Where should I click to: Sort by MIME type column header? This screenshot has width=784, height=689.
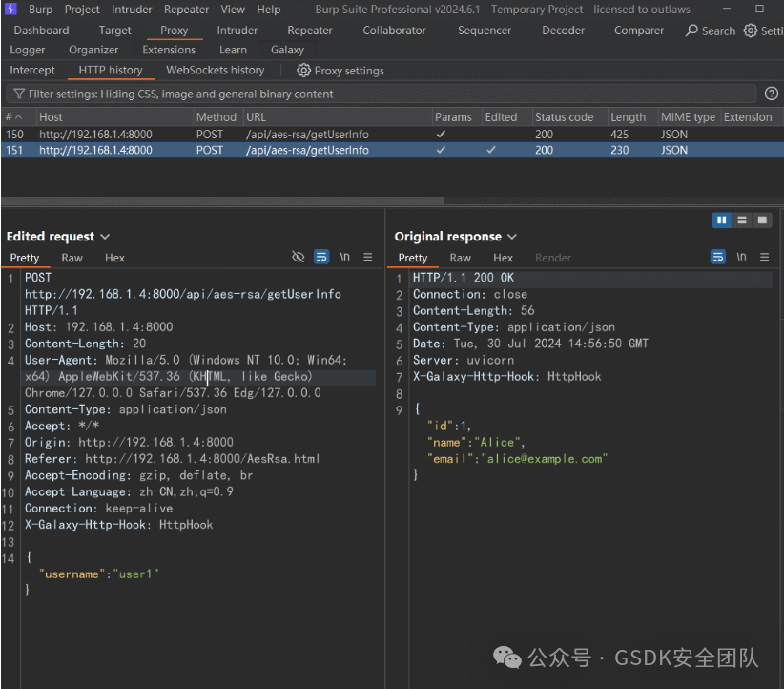(x=688, y=117)
